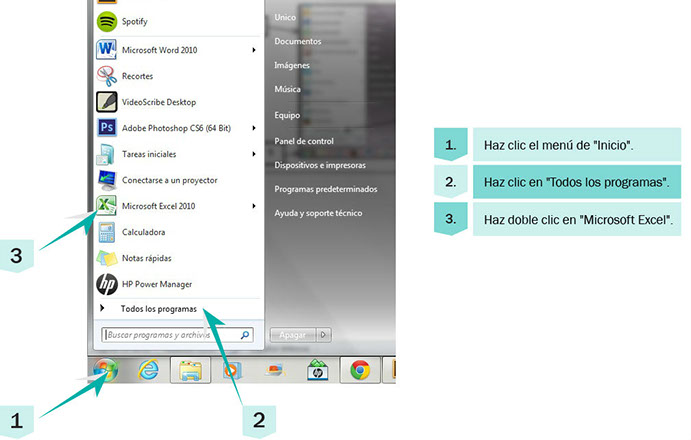Open Panel de control
This screenshot has height=440, width=691.
pos(304,141)
